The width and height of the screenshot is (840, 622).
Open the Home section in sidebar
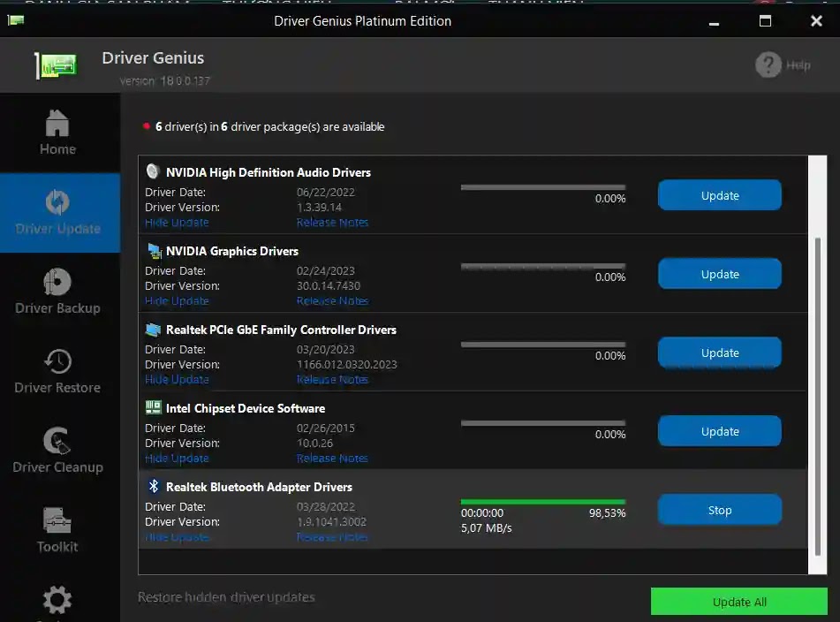point(57,133)
